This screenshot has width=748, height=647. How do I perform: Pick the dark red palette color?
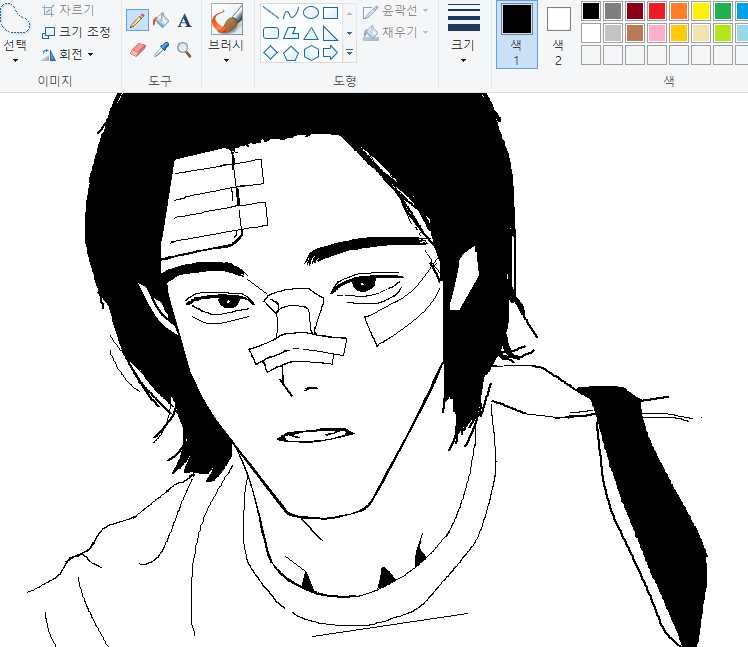tap(635, 10)
